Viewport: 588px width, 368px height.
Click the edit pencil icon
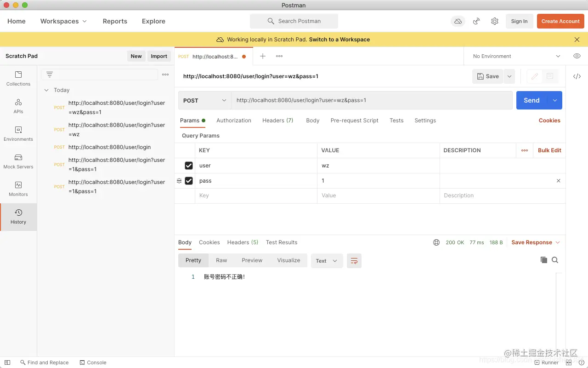535,76
